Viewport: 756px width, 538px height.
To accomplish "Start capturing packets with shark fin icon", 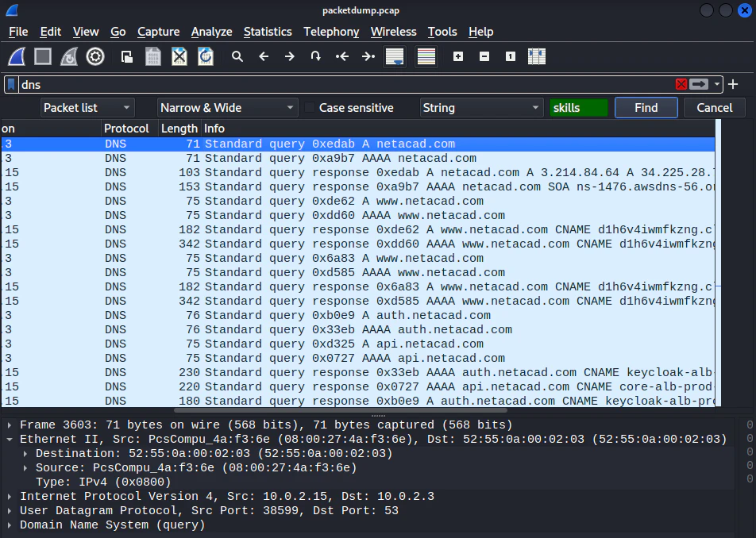I will click(17, 57).
